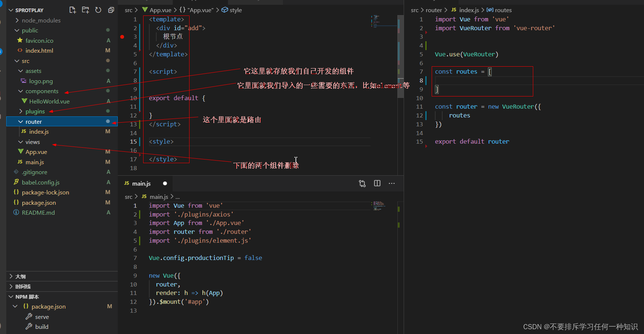
Task: Open more actions menu of main.js editor
Action: click(x=392, y=183)
